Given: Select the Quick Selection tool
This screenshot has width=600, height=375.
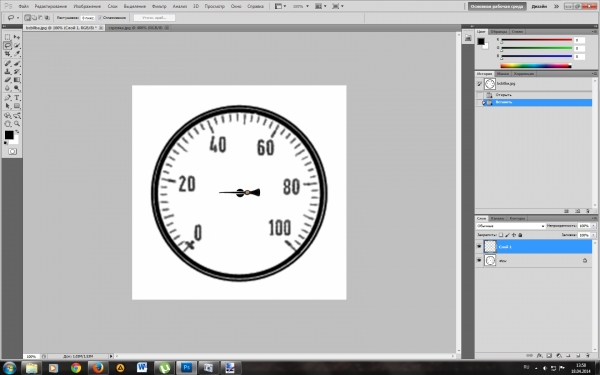Looking at the screenshot, I should (17, 46).
